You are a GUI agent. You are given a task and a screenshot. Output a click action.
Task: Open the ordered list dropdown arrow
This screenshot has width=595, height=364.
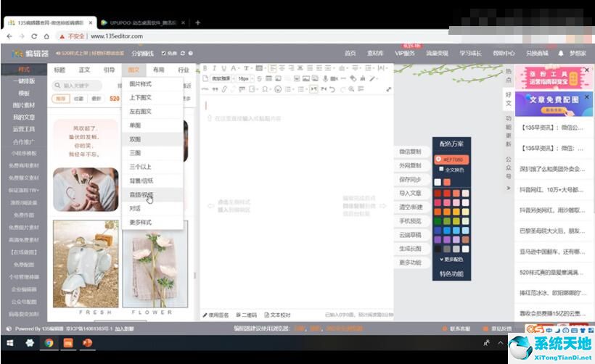(293, 89)
